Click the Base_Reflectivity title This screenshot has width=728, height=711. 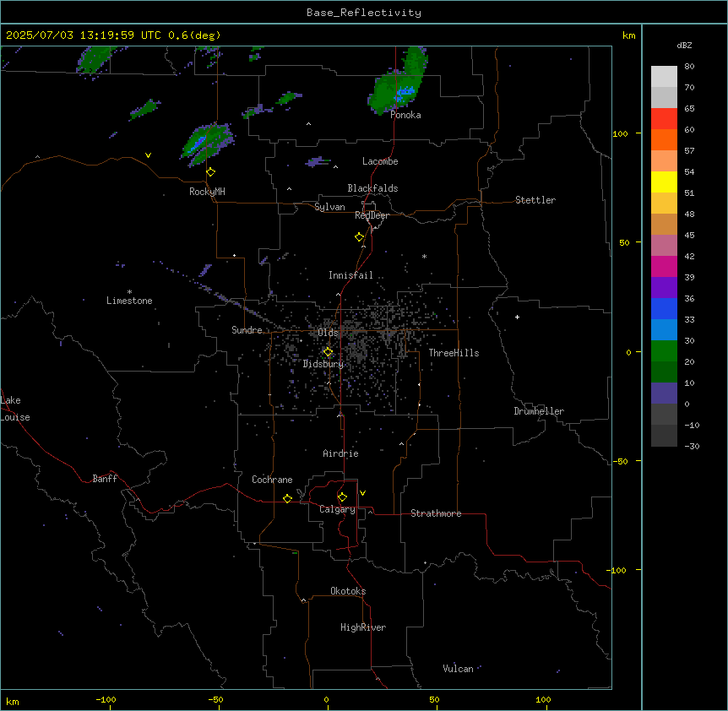click(x=364, y=13)
